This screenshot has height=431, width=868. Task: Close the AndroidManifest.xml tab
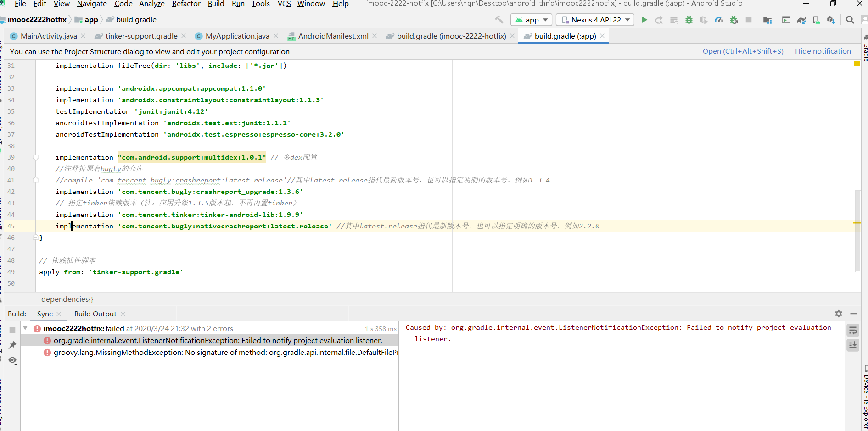point(375,36)
